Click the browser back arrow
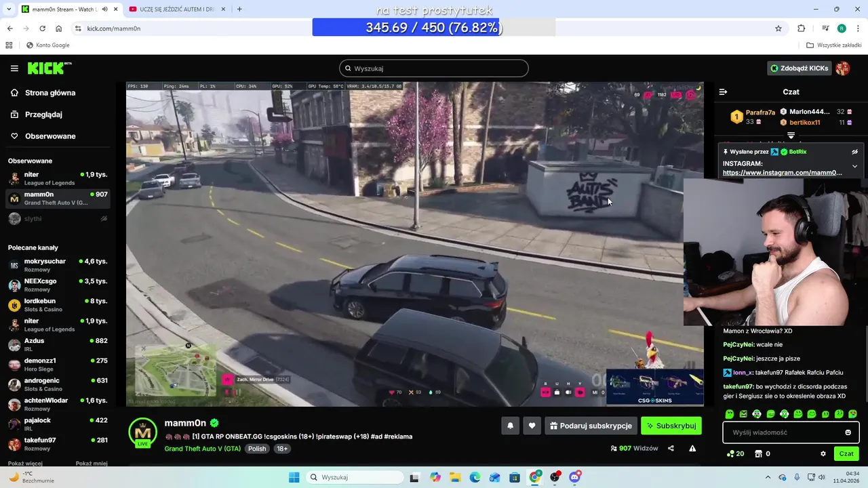 click(x=9, y=28)
